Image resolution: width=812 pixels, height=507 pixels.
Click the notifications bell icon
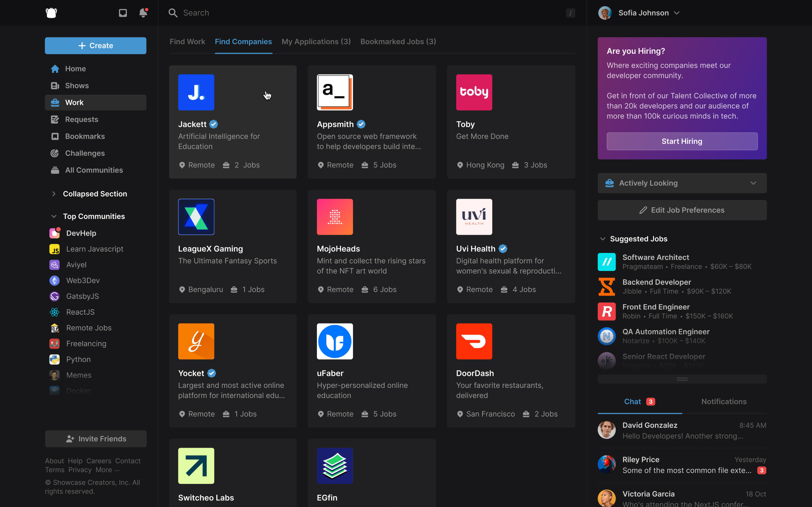[143, 13]
